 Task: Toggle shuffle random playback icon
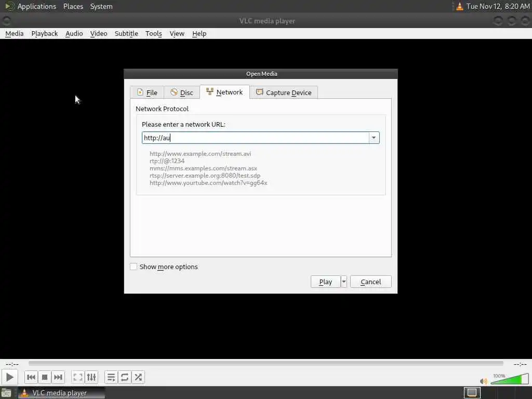point(138,377)
